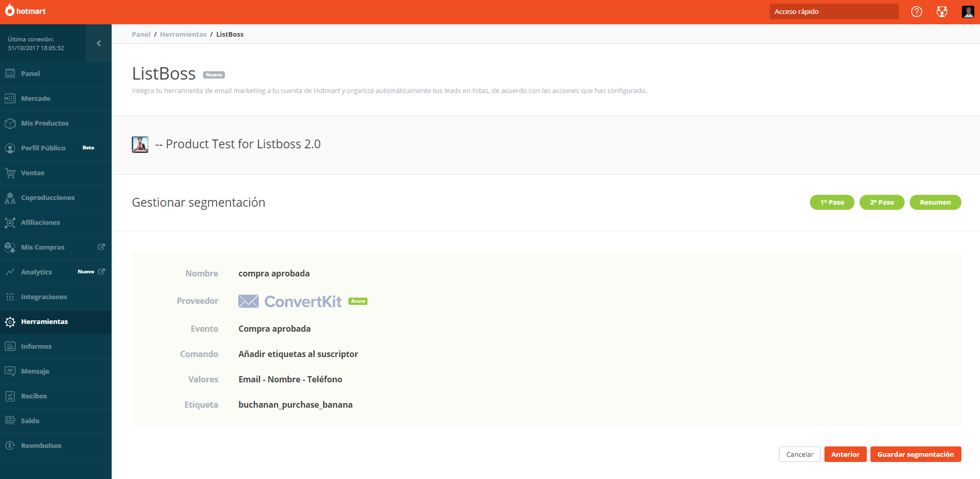This screenshot has width=980, height=479.
Task: Click the Reembolsos icon
Action: (10, 445)
